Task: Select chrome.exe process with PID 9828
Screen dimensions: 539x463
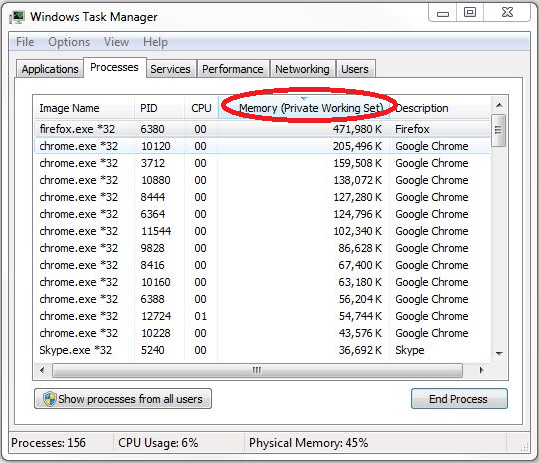Action: coord(262,248)
